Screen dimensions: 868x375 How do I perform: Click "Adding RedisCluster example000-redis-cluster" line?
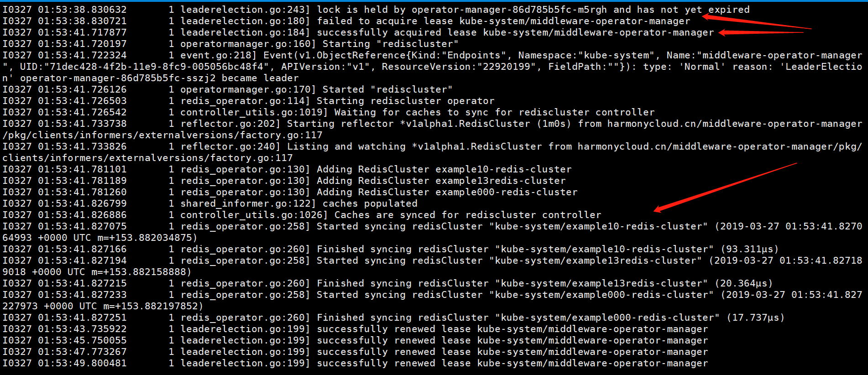pos(447,192)
